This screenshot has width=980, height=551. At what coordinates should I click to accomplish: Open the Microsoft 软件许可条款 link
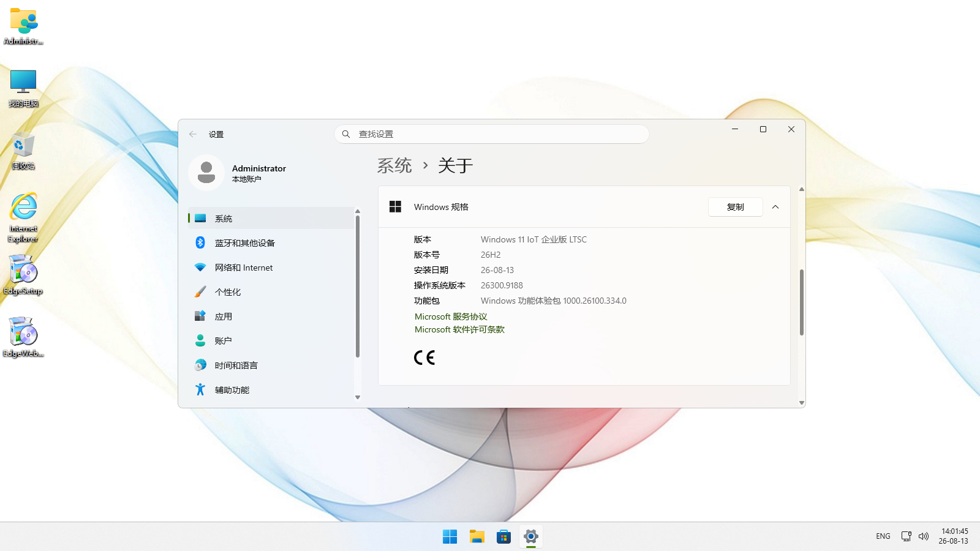click(459, 329)
